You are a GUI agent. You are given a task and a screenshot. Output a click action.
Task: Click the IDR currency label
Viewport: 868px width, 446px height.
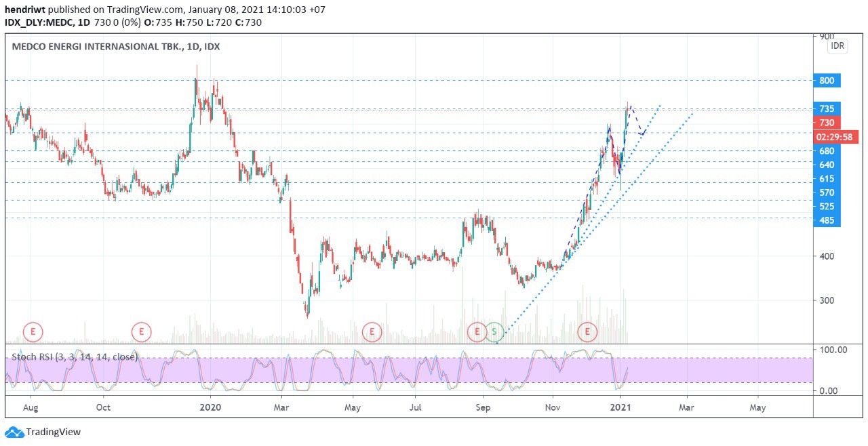point(837,46)
